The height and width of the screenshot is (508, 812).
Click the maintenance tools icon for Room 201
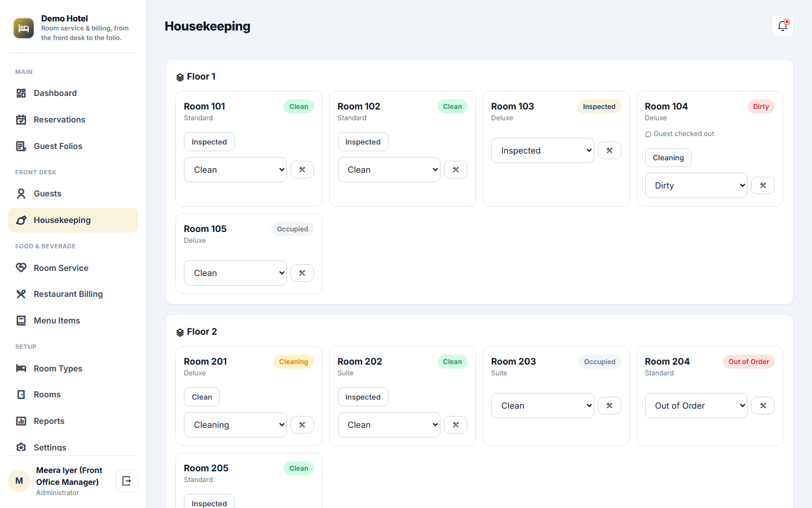tap(302, 425)
